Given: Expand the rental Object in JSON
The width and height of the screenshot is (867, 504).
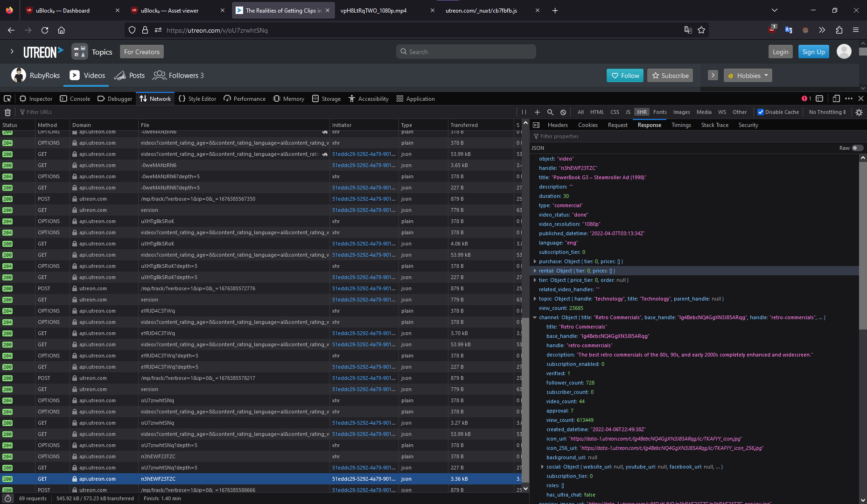Looking at the screenshot, I should coord(535,271).
